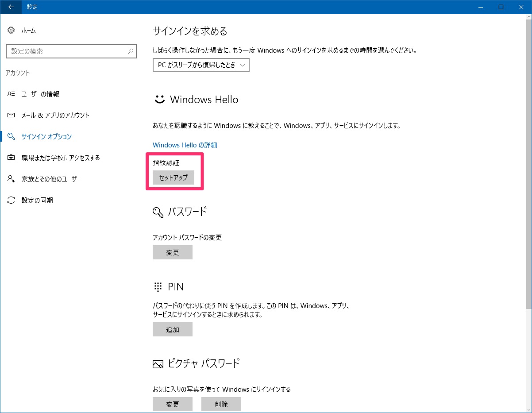The width and height of the screenshot is (532, 413).
Task: Click the 指紋認証 label
Action: [x=166, y=163]
